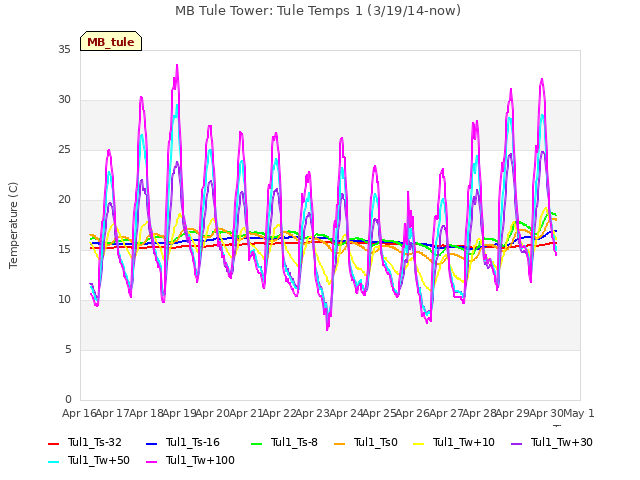640x480 pixels.
Task: Click the Temperature (C) axis label
Action: pos(13,225)
